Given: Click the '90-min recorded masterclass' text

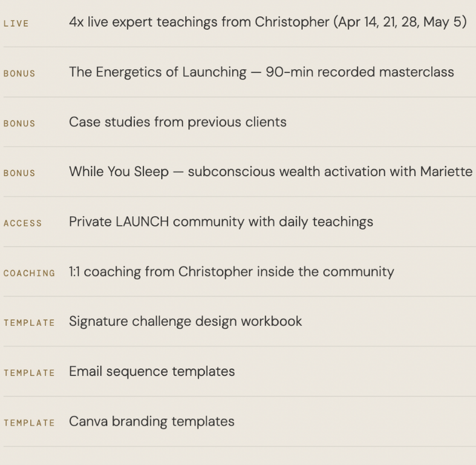Looking at the screenshot, I should click(360, 72).
